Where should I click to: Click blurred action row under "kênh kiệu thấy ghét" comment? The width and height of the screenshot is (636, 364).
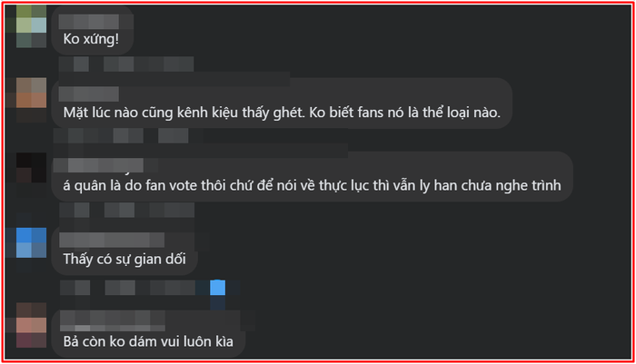pyautogui.click(x=121, y=136)
